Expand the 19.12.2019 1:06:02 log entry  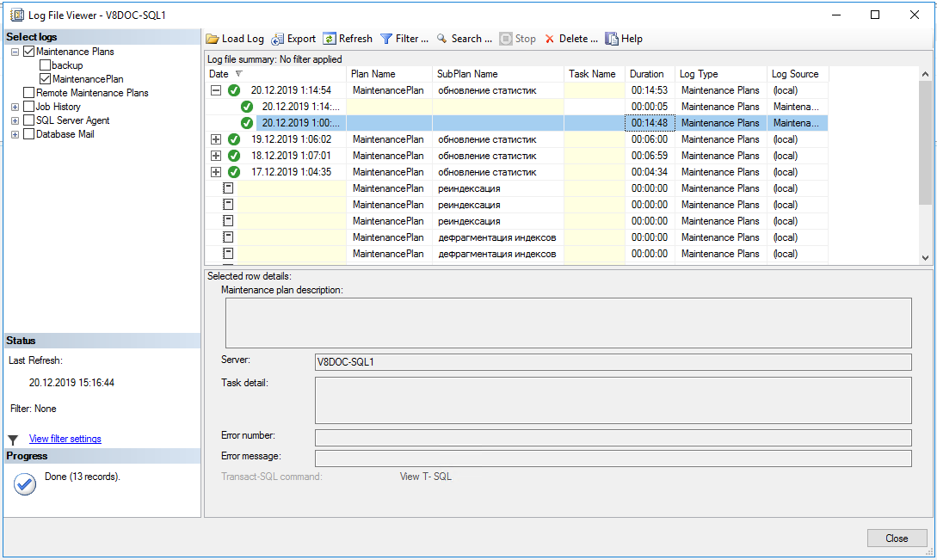(x=216, y=139)
